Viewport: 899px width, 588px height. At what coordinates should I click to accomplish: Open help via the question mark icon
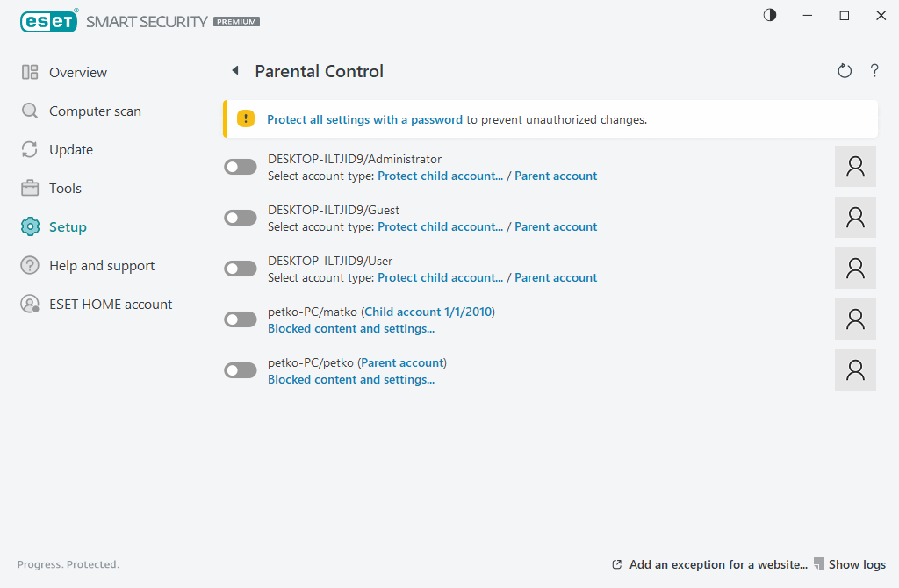pyautogui.click(x=874, y=71)
